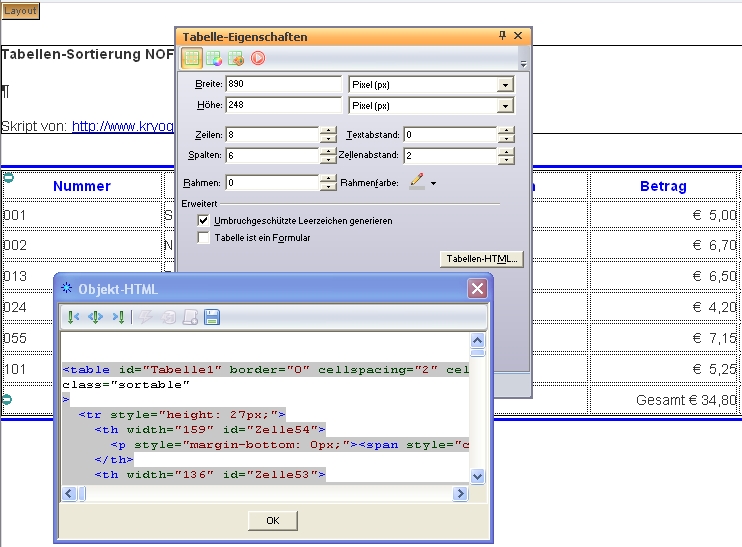
Task: Click the save disk icon in Objekt-HTML
Action: tap(212, 317)
